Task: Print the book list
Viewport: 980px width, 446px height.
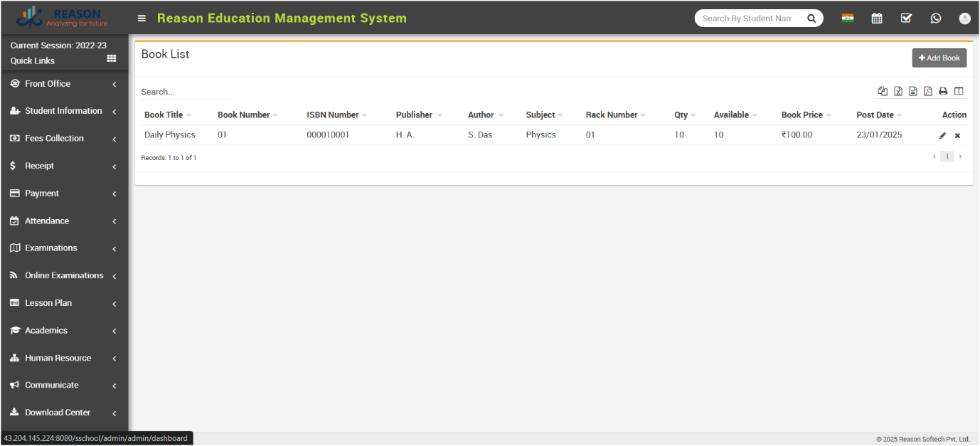Action: (943, 91)
